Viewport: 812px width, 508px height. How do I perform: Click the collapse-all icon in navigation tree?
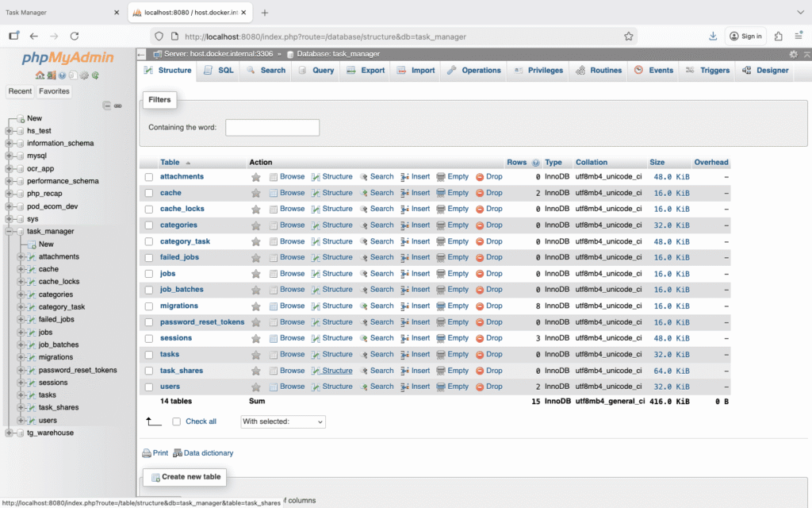point(107,106)
